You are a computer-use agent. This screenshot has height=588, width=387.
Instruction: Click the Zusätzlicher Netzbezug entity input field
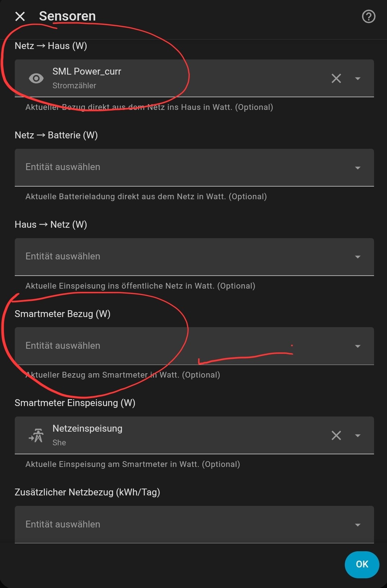click(x=194, y=525)
